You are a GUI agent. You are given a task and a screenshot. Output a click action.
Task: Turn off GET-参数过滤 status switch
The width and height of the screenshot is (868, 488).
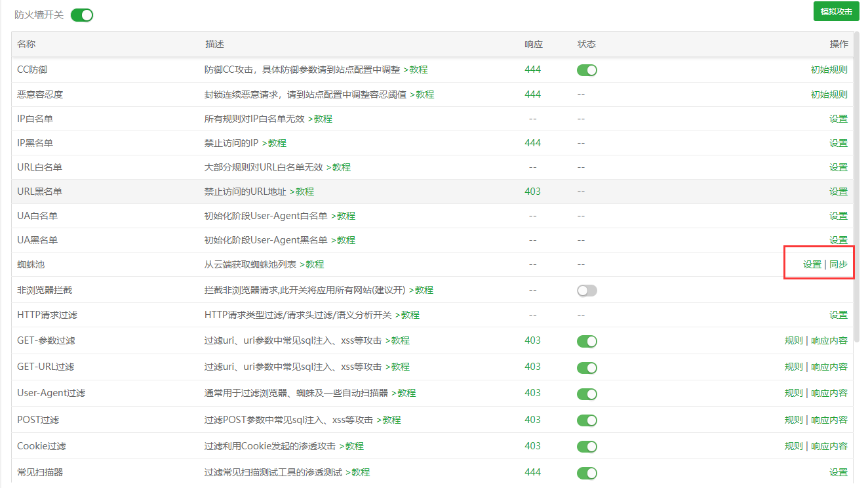(587, 341)
